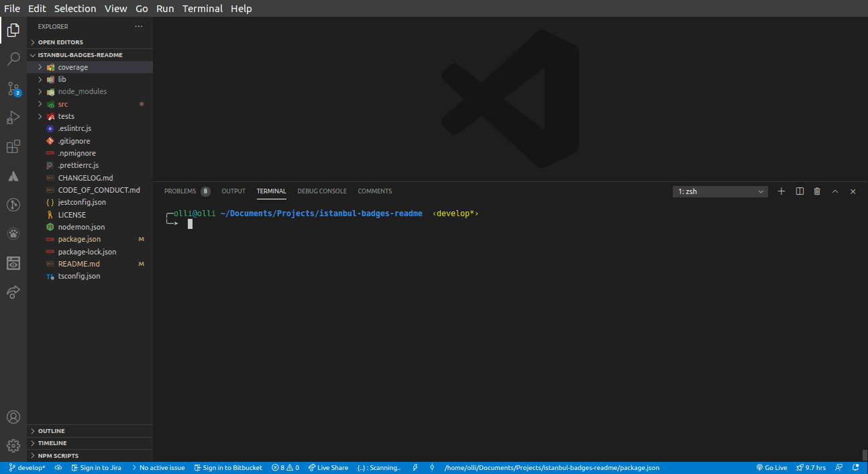Expand the NPM Scripts section
The image size is (868, 474).
pos(90,456)
